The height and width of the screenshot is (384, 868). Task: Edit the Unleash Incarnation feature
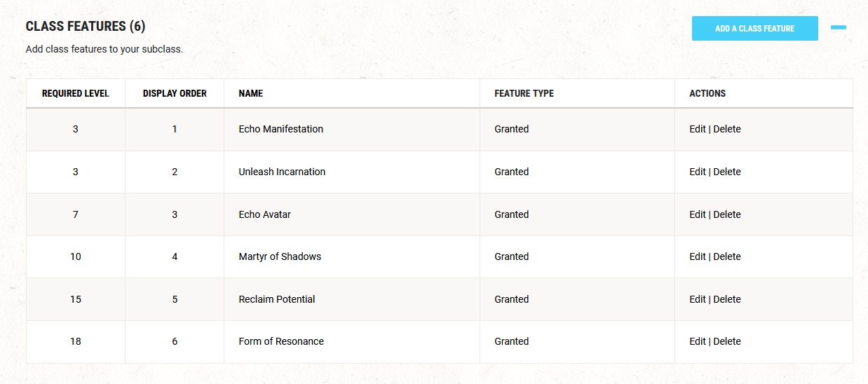pos(697,172)
